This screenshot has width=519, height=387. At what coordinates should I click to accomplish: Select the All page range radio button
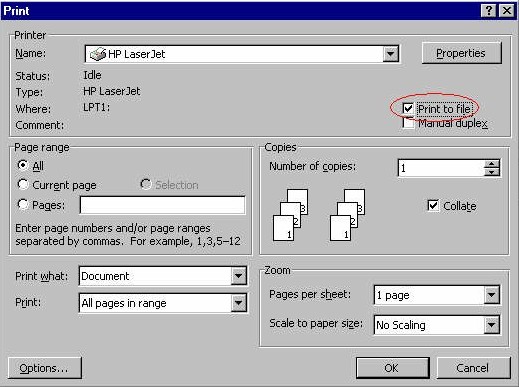23,165
